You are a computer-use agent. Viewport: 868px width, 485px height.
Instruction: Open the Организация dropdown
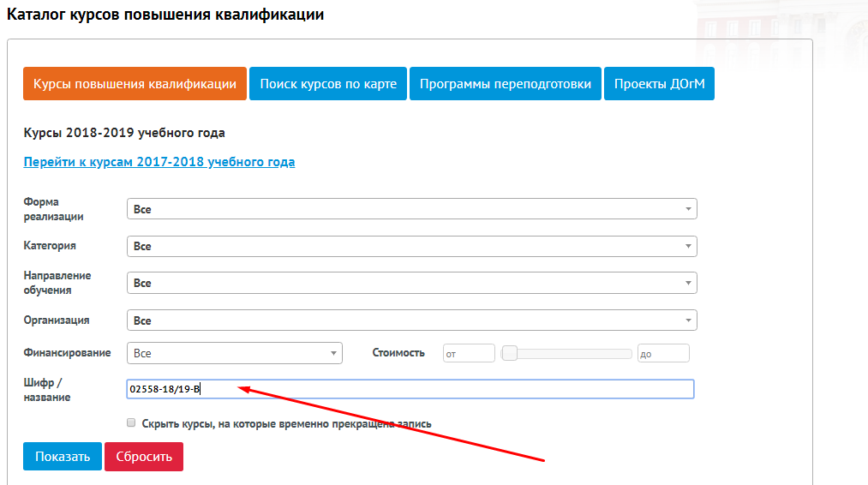[411, 320]
